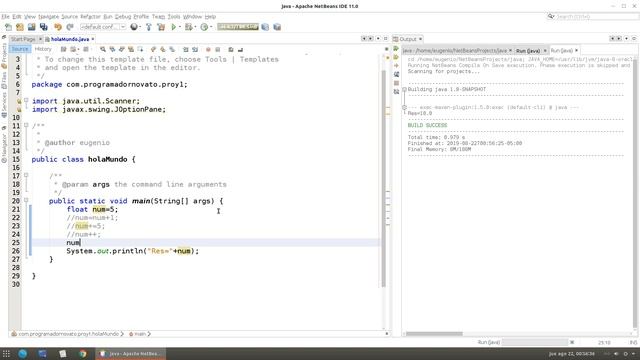
Task: Open the File menu
Action: 5,17
